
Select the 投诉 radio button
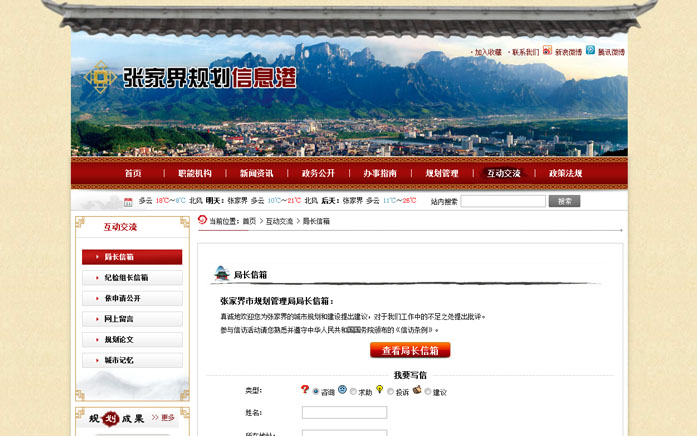coord(390,392)
